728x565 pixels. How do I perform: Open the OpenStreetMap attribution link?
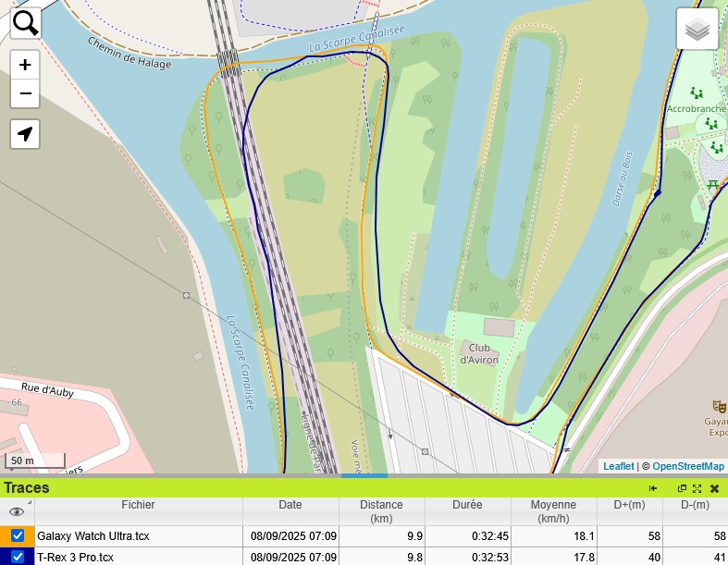coord(688,466)
